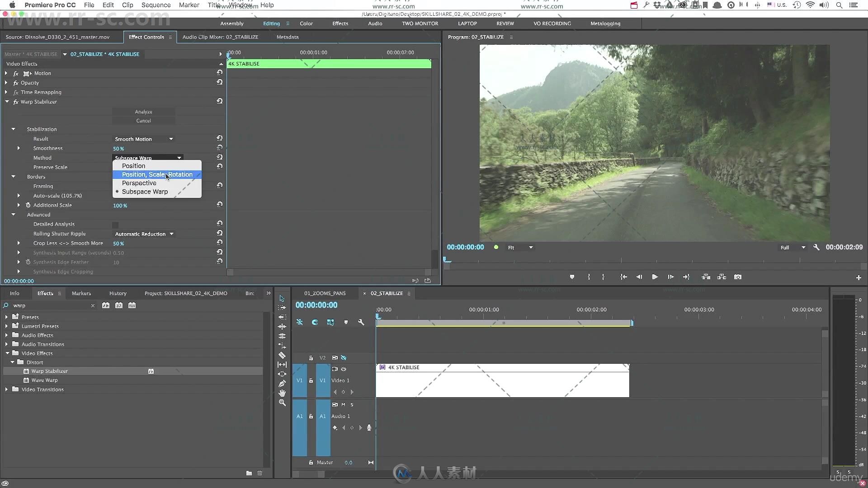Select the Slide tool
The image size is (868, 488).
(282, 374)
